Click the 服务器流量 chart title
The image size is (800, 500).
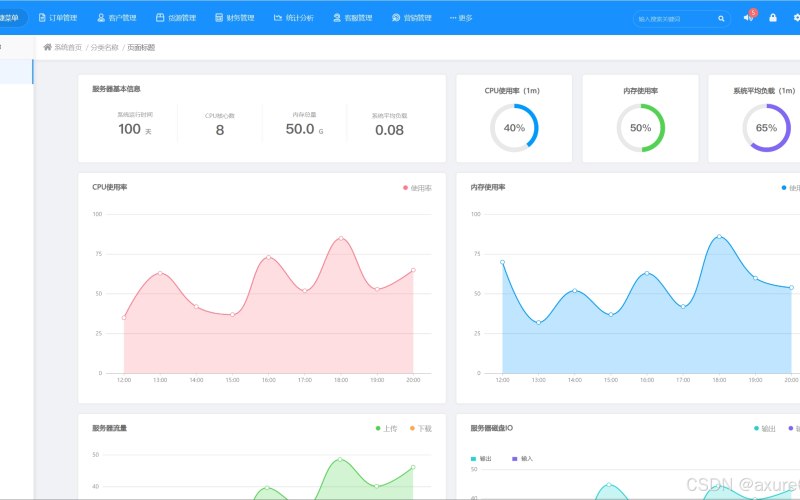tap(109, 428)
